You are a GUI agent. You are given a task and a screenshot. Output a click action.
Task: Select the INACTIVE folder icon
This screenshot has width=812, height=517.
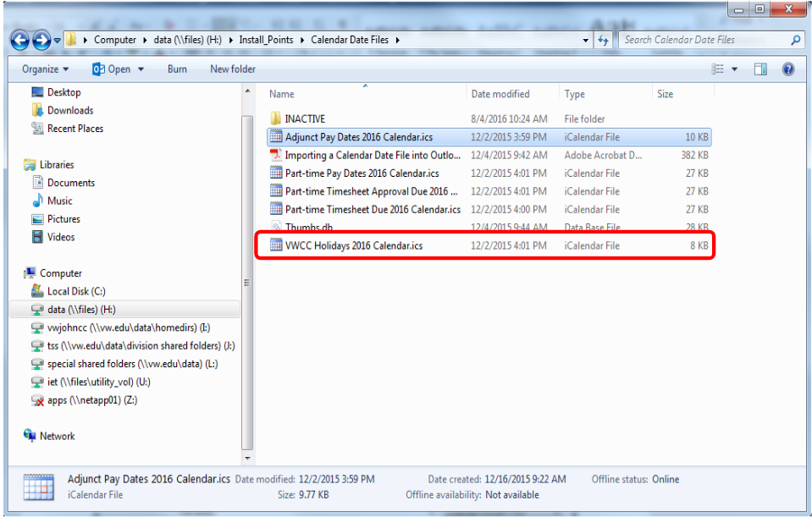(x=276, y=118)
